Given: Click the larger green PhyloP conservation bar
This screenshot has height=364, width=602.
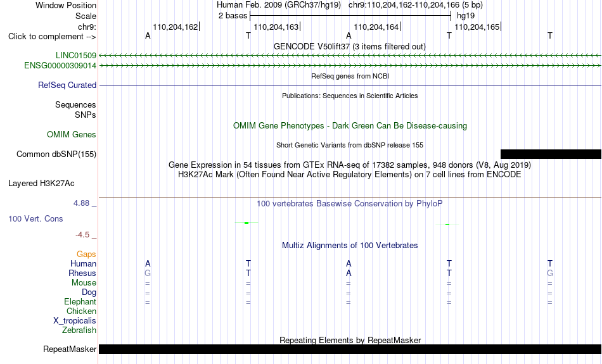Looking at the screenshot, I should [247, 223].
